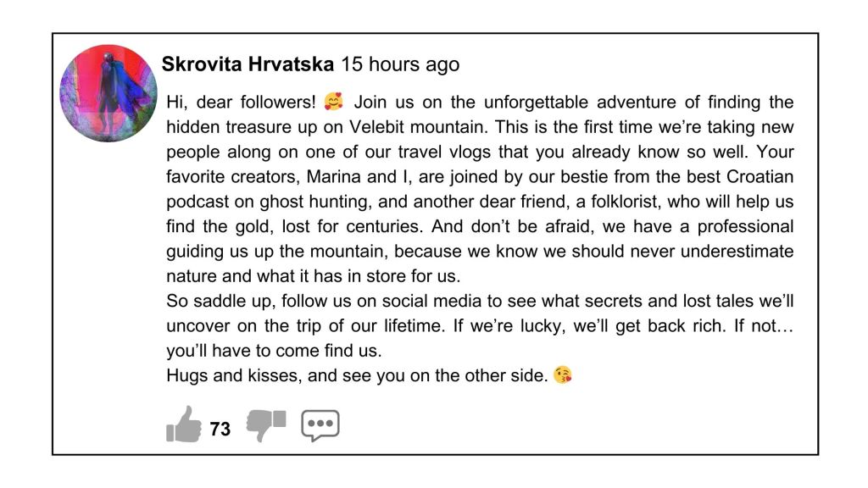This screenshot has width=868, height=488.
Task: Open comments via the speech bubble icon
Action: [320, 425]
